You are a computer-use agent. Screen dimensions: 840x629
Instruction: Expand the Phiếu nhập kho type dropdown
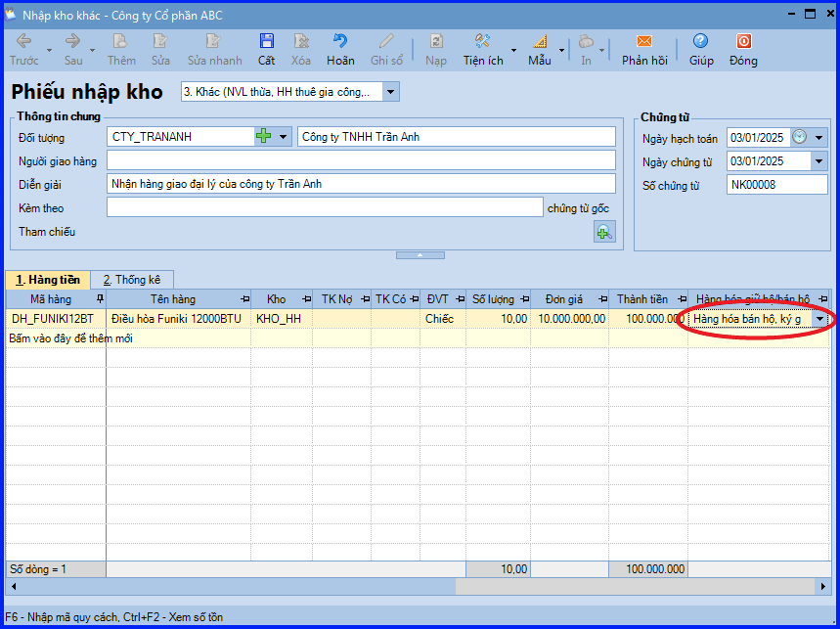click(390, 92)
